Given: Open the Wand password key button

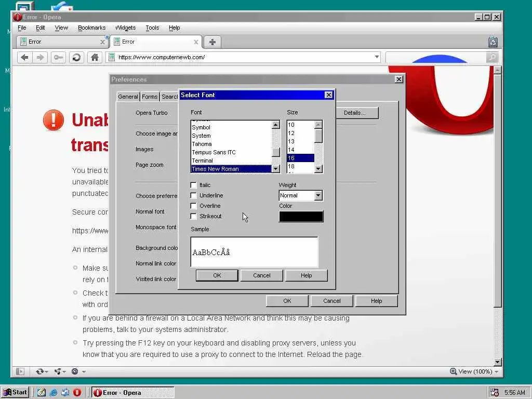Looking at the screenshot, I should point(58,57).
